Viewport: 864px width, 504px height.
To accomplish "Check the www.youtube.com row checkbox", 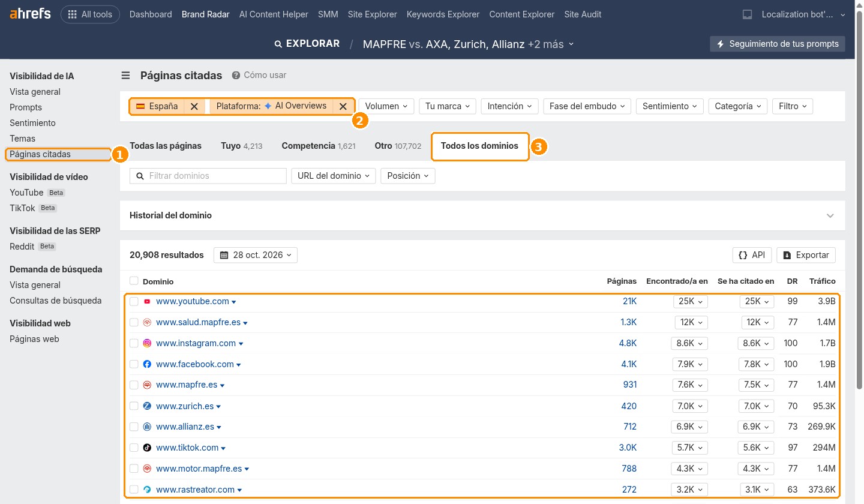I will point(134,301).
